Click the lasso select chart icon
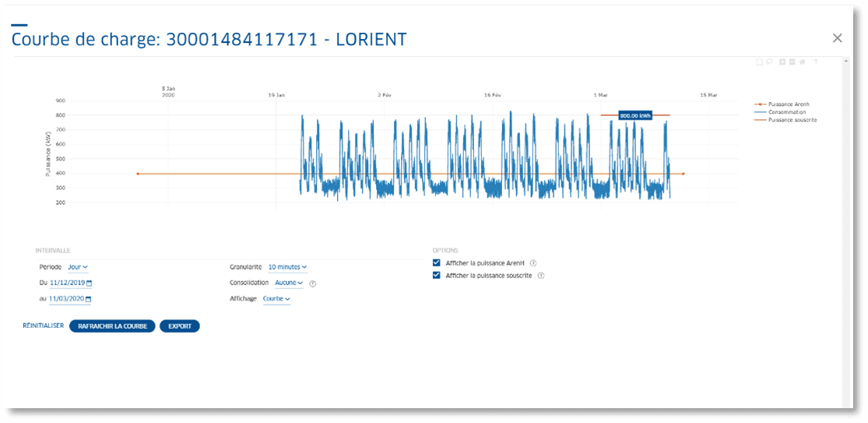 coord(768,62)
